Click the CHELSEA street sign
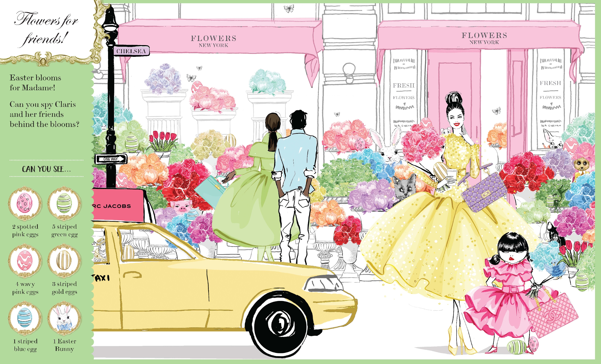This screenshot has width=601, height=364. point(131,51)
